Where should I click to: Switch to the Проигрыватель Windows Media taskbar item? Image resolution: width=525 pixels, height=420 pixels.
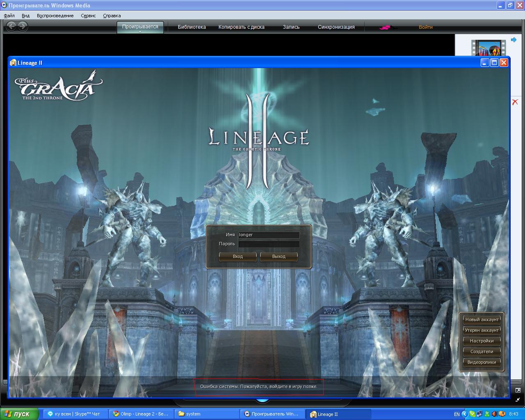click(x=272, y=414)
